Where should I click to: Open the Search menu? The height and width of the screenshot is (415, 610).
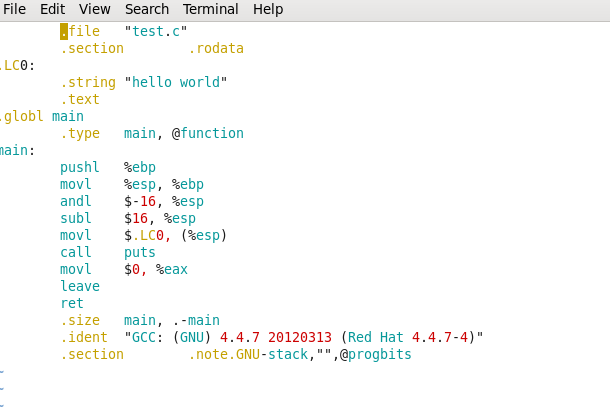point(147,9)
